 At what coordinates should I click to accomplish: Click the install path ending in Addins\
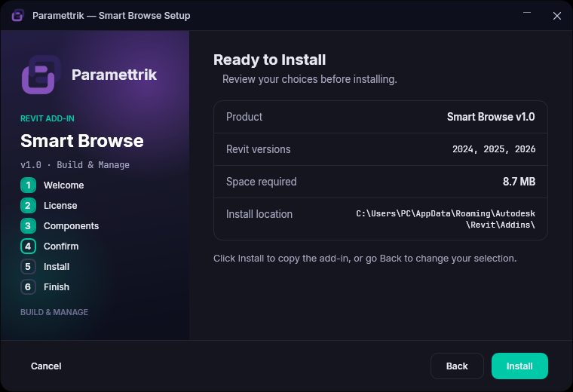[x=446, y=219]
